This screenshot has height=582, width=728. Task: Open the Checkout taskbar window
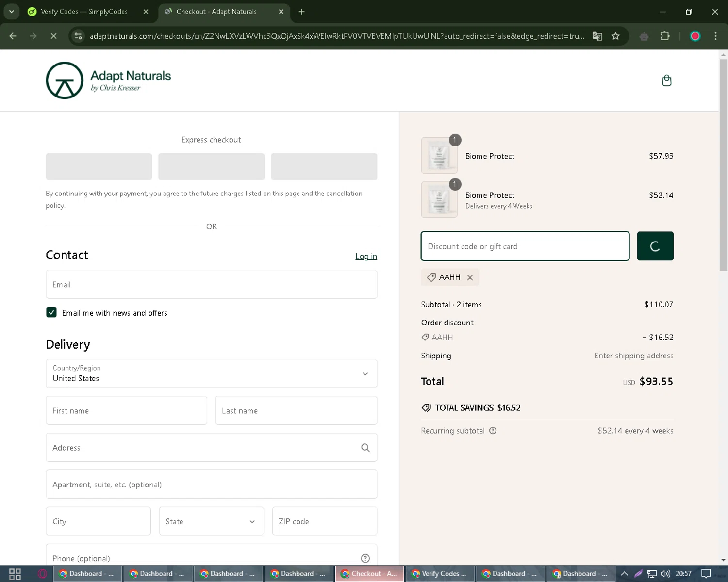pyautogui.click(x=369, y=574)
